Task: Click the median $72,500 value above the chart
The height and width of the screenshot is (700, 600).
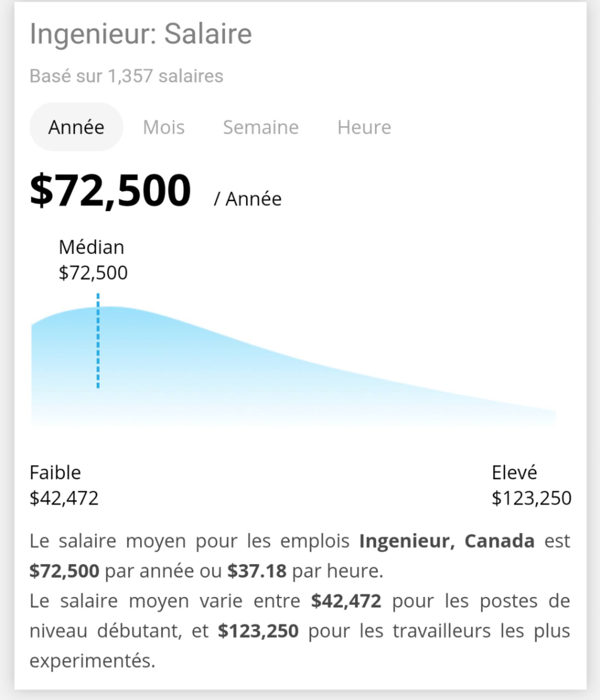Action: tap(93, 273)
